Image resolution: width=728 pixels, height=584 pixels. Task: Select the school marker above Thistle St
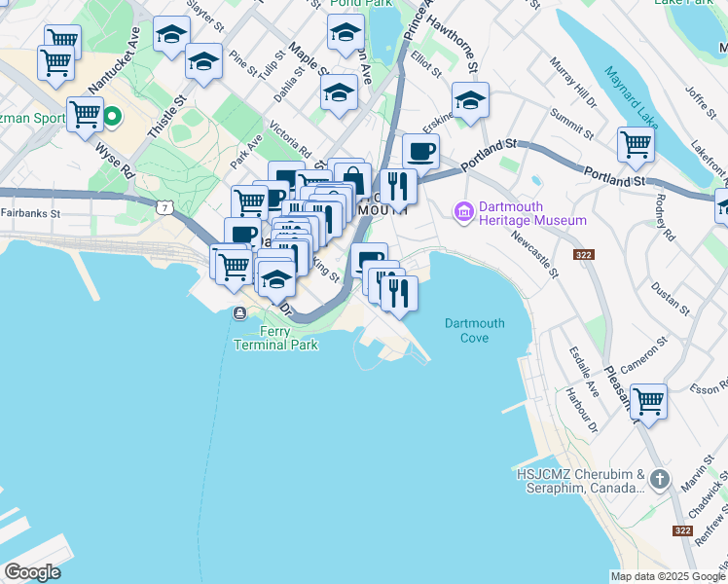click(203, 60)
